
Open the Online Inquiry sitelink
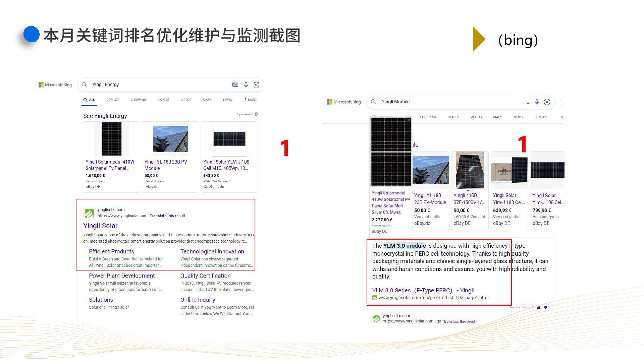point(198,300)
